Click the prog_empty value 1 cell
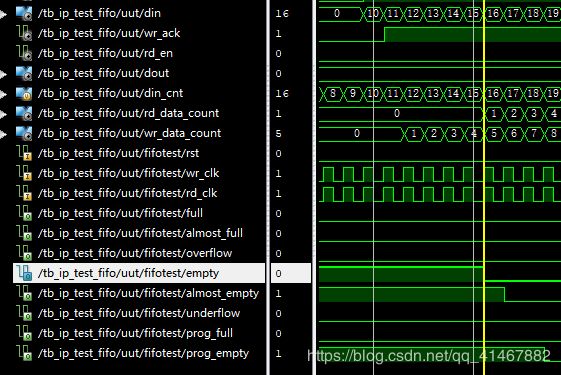Image resolution: width=561 pixels, height=375 pixels. pos(278,354)
